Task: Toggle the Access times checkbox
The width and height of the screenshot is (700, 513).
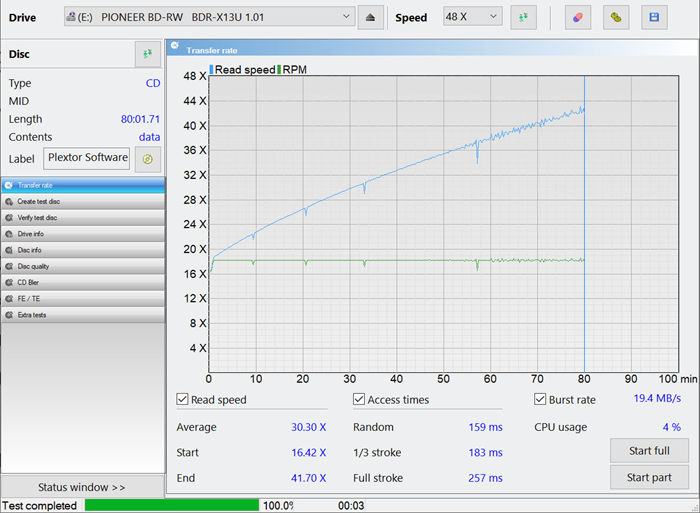Action: pyautogui.click(x=359, y=400)
